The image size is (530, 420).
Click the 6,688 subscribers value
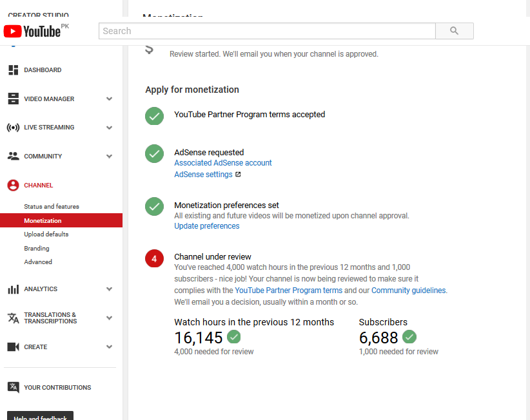(378, 338)
